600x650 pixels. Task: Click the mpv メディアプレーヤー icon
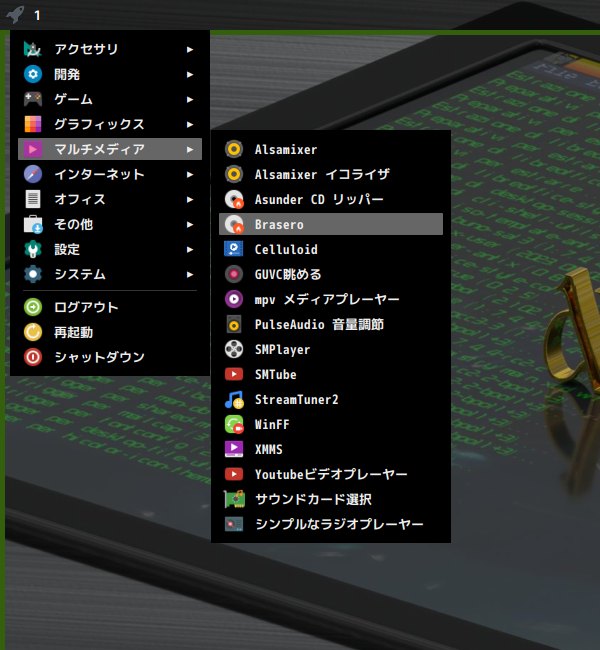tap(234, 299)
